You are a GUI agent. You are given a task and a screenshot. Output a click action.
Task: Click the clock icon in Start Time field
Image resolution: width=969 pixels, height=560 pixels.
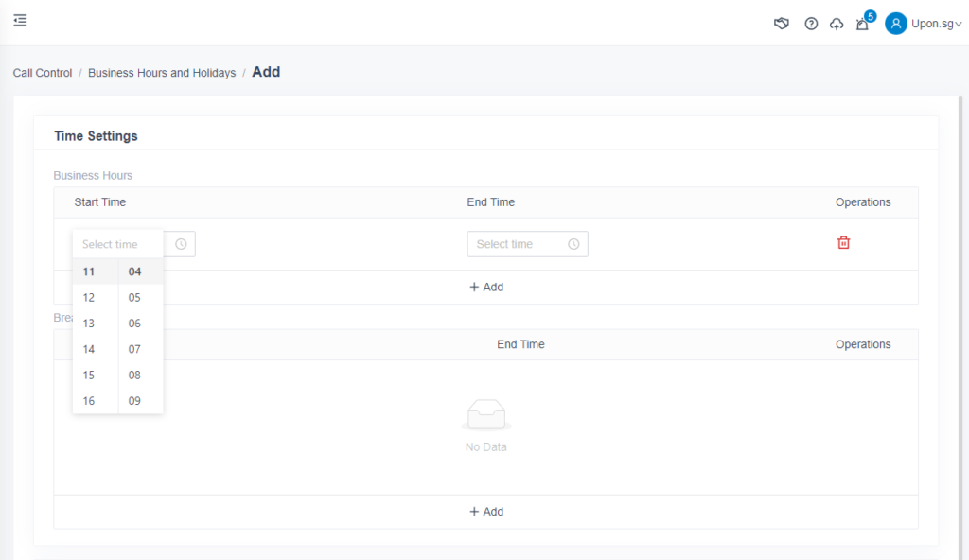[181, 244]
